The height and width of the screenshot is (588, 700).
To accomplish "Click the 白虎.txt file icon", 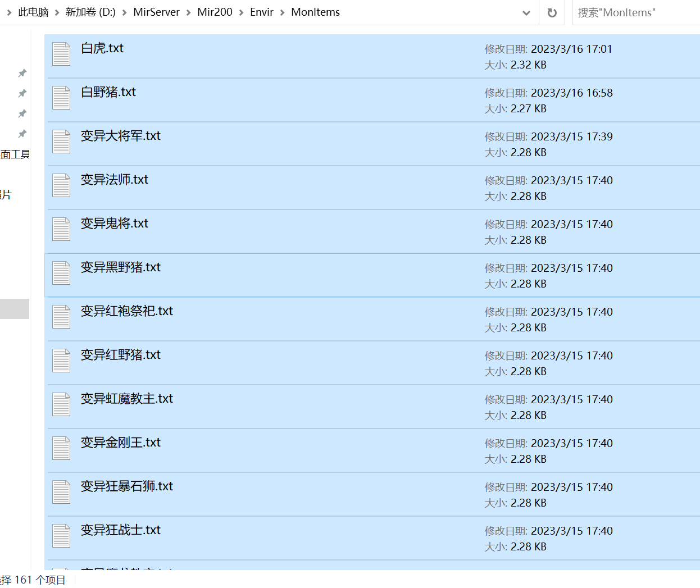I will click(x=61, y=54).
